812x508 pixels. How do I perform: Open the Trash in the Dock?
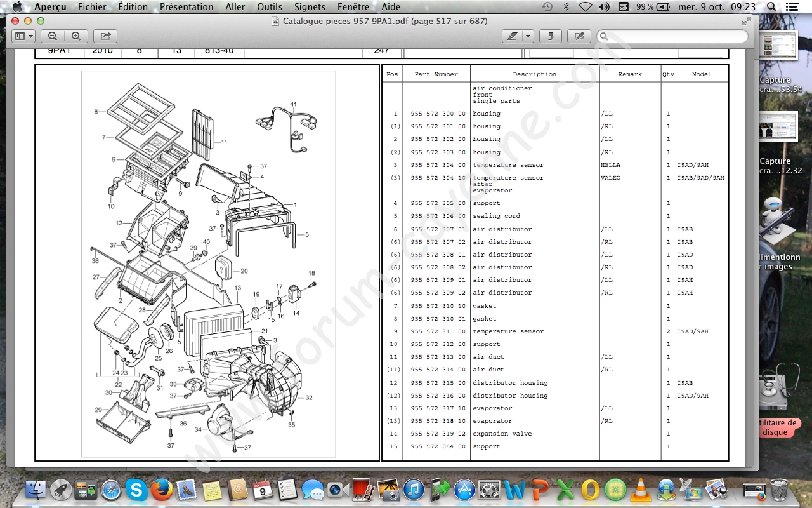point(778,490)
